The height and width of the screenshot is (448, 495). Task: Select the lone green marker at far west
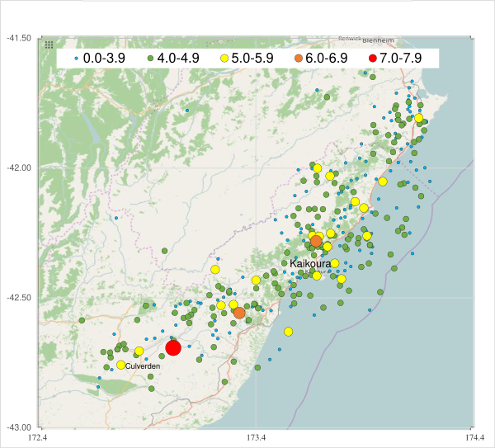82,320
